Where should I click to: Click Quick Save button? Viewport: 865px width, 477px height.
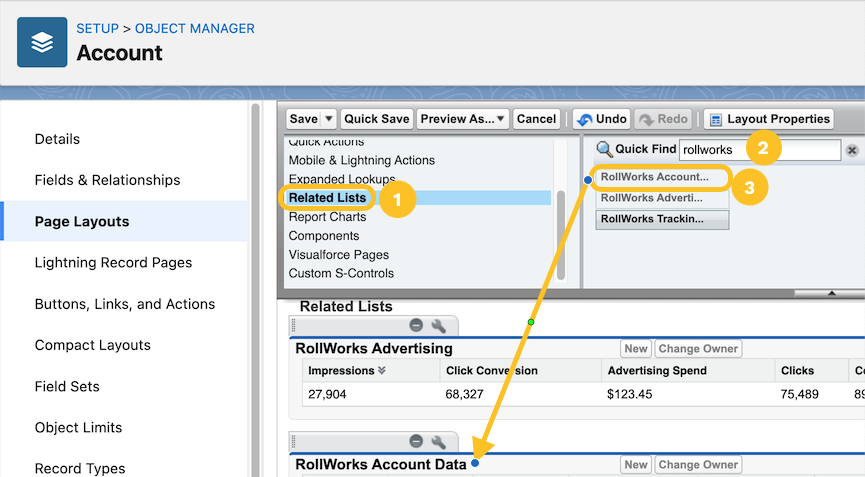coord(377,119)
